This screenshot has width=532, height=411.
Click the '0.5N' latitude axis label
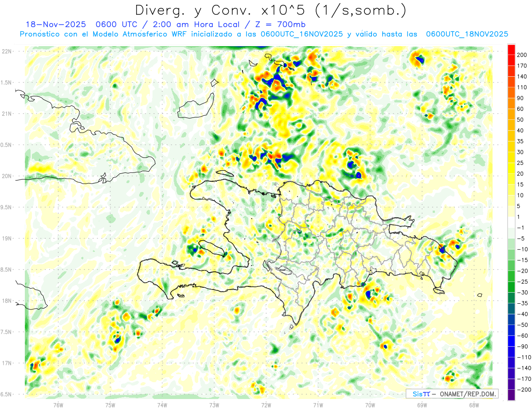pyautogui.click(x=7, y=145)
